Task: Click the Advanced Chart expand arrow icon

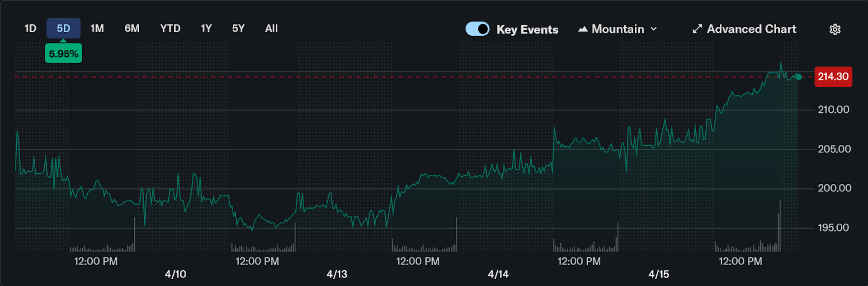Action: tap(697, 29)
